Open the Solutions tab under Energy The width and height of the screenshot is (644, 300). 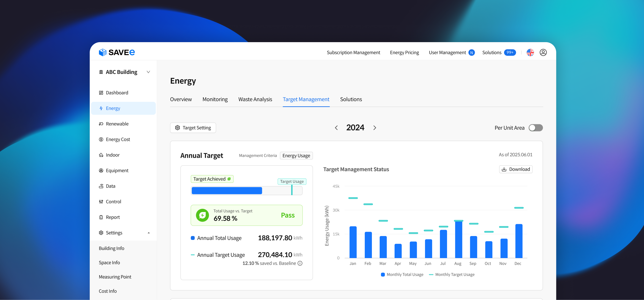click(351, 99)
